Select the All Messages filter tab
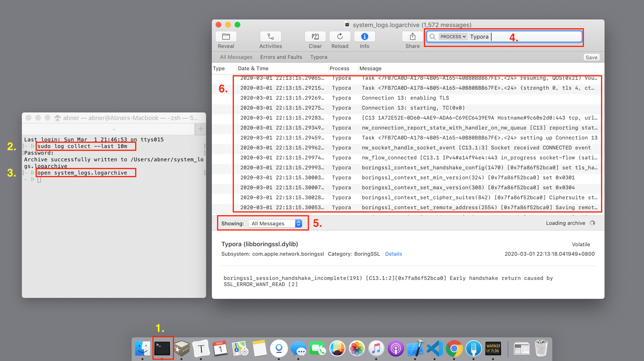The height and width of the screenshot is (361, 644). click(x=236, y=57)
